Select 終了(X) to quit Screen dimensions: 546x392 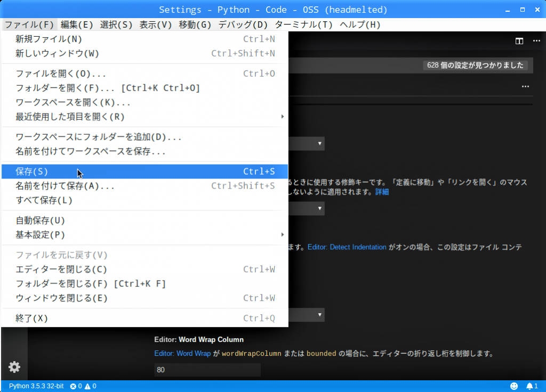click(145, 318)
